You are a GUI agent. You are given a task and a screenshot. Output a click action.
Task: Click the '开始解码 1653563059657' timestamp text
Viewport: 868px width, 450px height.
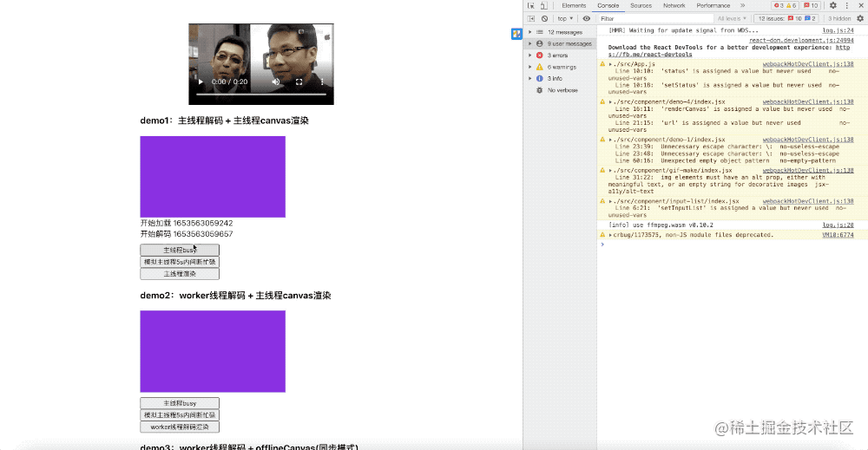click(187, 234)
